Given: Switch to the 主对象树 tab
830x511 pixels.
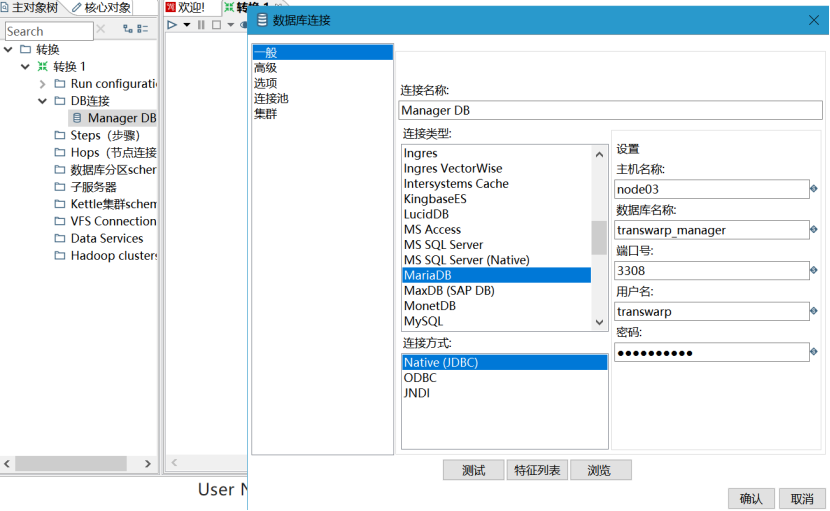Looking at the screenshot, I should tap(30, 7).
